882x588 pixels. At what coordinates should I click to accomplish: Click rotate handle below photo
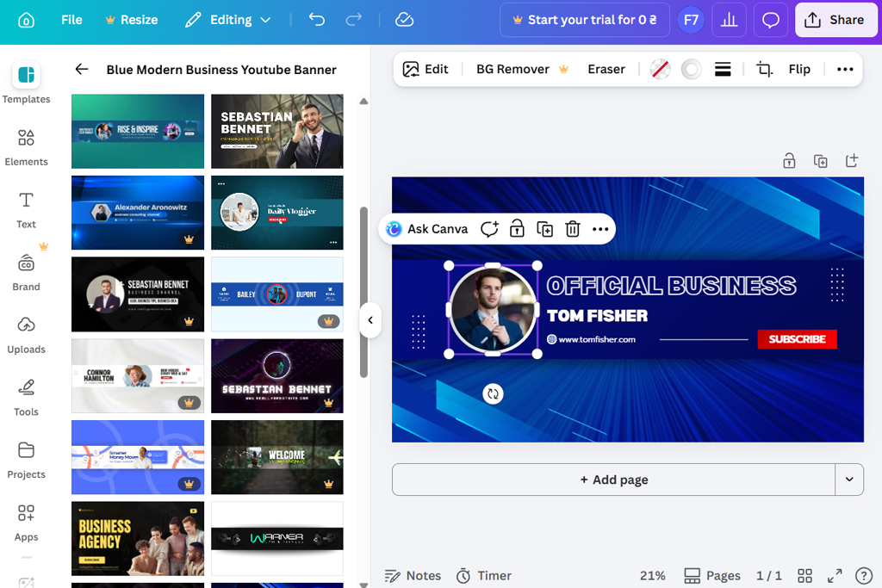(x=493, y=394)
